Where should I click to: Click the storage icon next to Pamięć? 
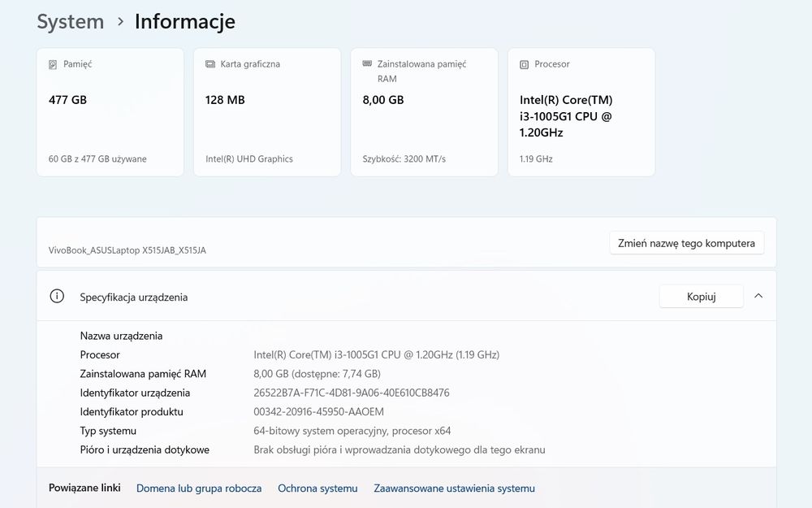[54, 64]
